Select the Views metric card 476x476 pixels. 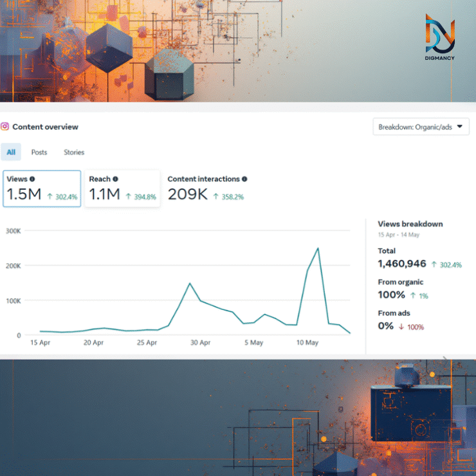click(x=42, y=188)
